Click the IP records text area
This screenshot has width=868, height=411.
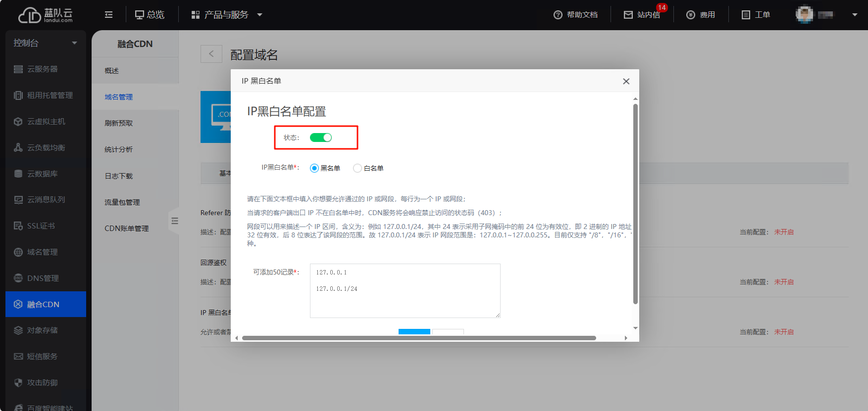[x=405, y=291]
